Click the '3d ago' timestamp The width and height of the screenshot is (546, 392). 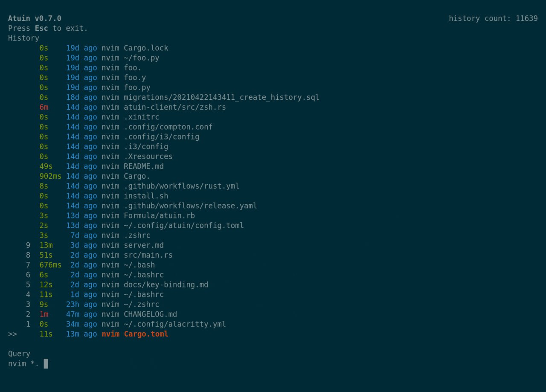tap(84, 245)
